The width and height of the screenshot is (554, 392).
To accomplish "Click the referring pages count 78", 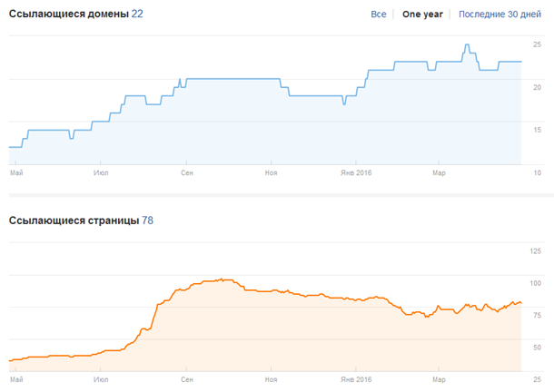I will (147, 220).
